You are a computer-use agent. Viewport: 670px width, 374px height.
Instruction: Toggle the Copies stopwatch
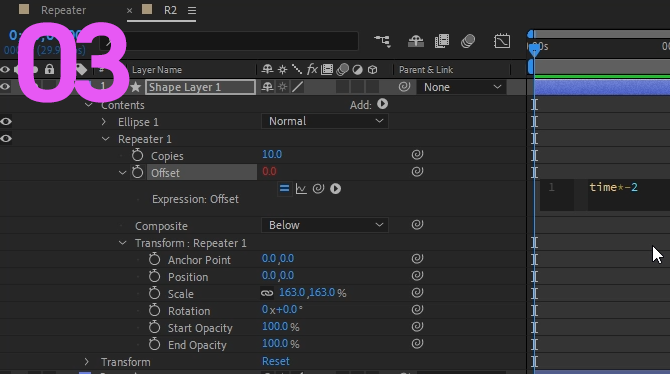[x=137, y=155]
